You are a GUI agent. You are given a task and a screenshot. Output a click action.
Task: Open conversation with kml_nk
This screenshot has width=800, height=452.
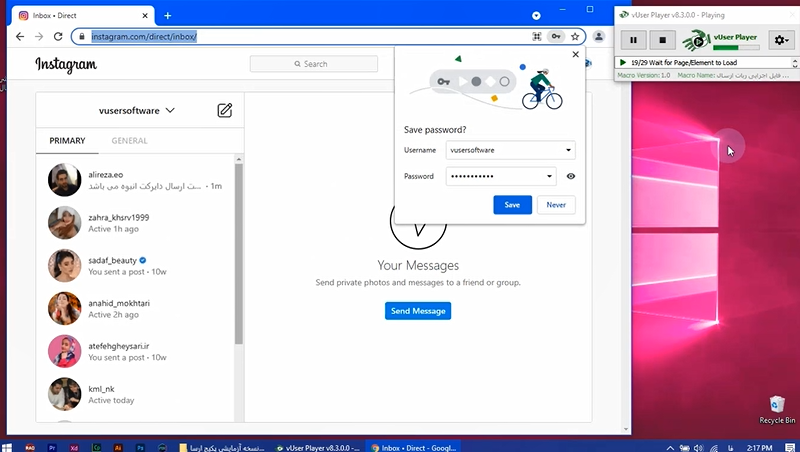tap(136, 394)
